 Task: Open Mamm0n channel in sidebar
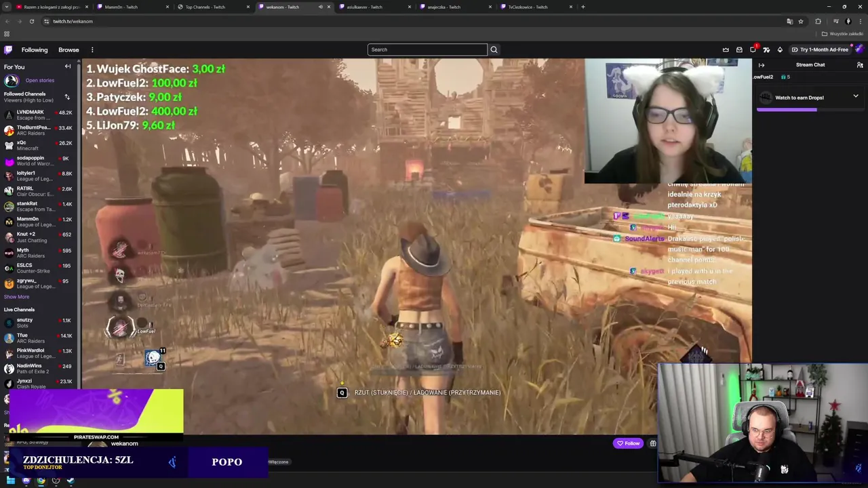[38, 222]
